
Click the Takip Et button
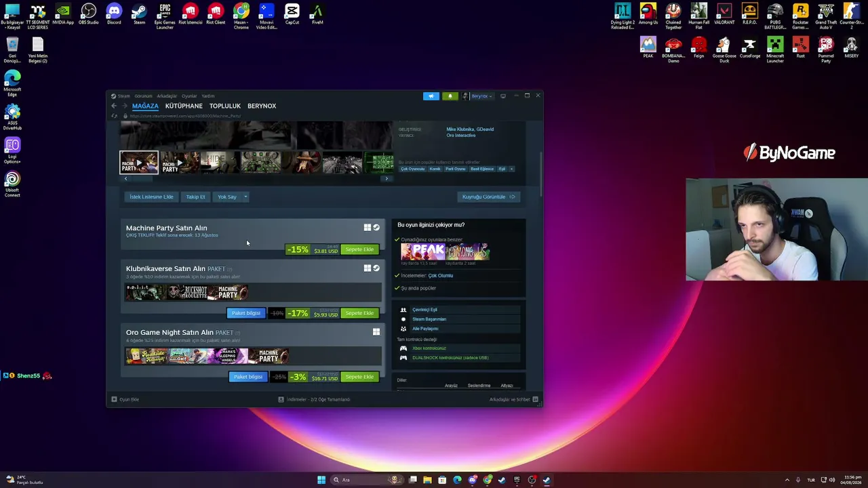pos(195,197)
